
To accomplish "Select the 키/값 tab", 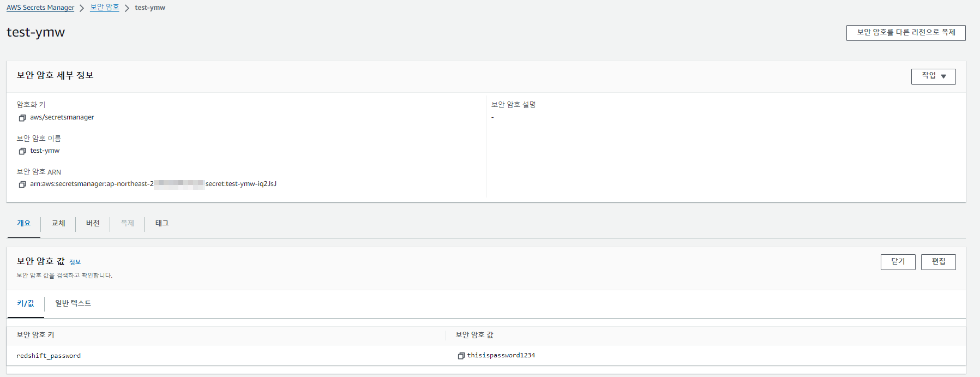I will click(x=26, y=303).
